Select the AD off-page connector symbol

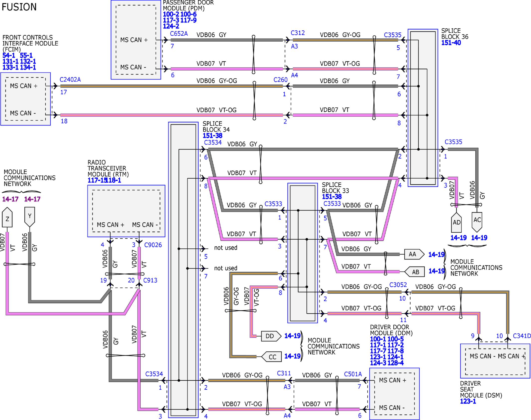point(456,222)
